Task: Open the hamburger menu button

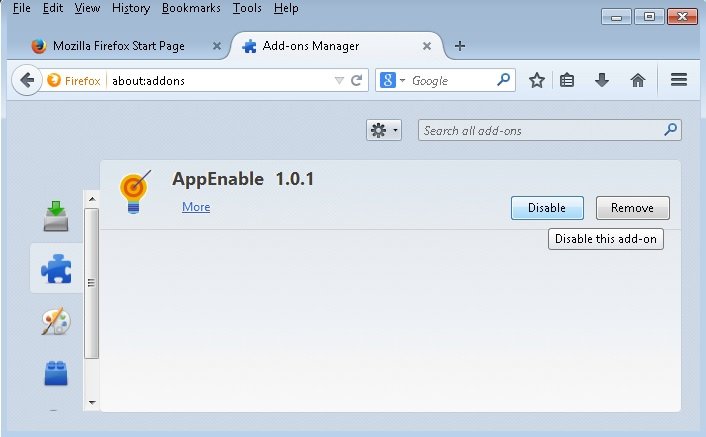Action: [679, 80]
